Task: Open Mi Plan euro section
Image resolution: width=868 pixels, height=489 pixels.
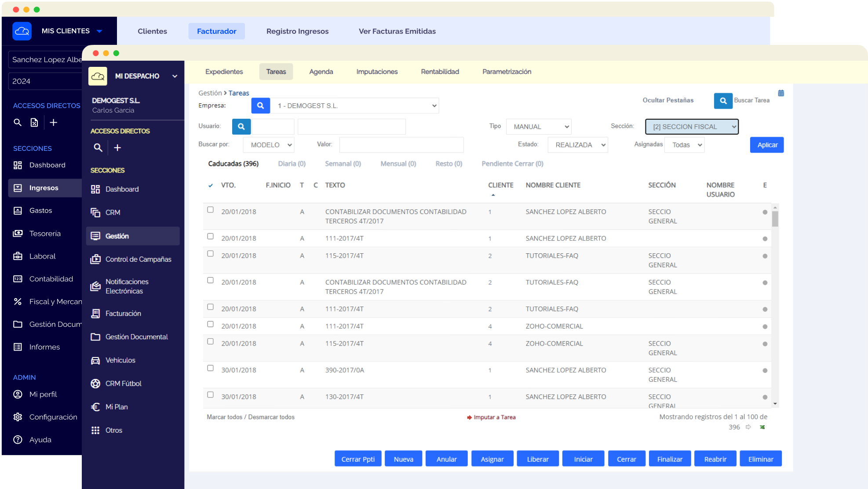Action: point(133,407)
